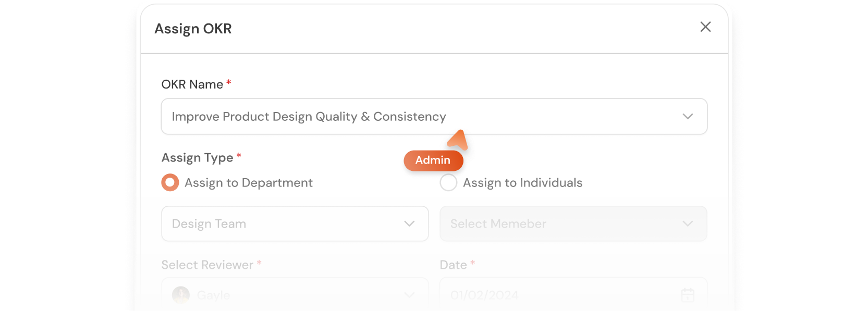
Task: Close the Assign OKR dialog
Action: [x=705, y=27]
